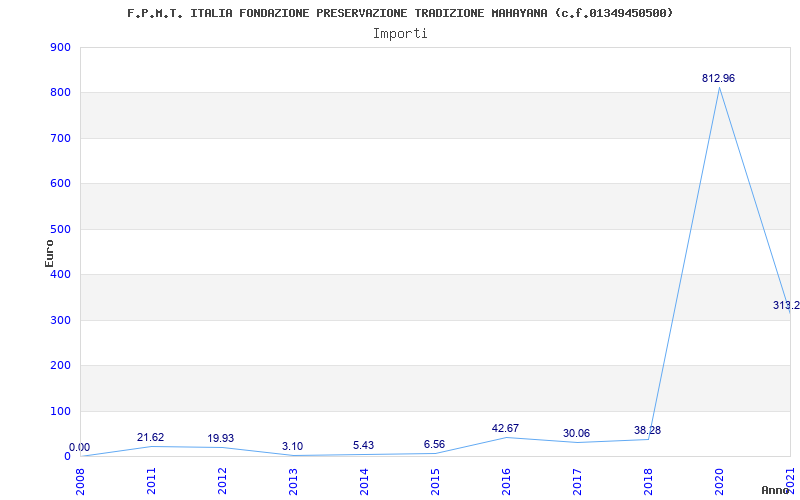This screenshot has width=800, height=500.
Task: Click y-axis tick 500
Action: coord(60,229)
